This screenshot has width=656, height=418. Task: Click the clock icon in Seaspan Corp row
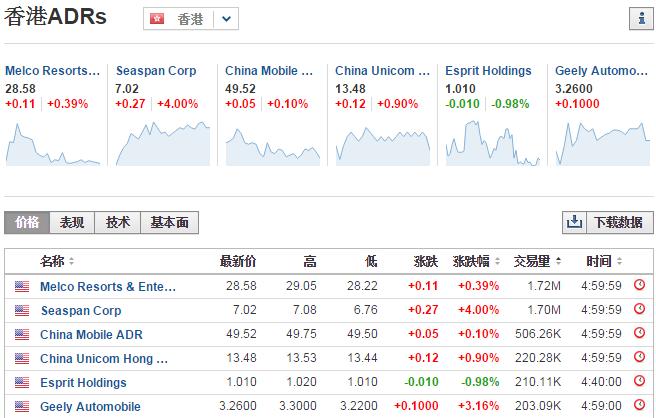(640, 311)
